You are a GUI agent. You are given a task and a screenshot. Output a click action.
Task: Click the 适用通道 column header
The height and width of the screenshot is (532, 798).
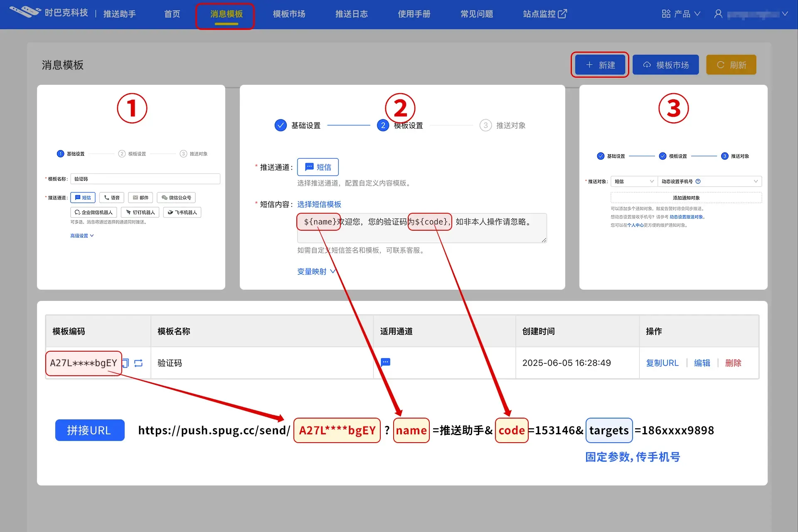[397, 331]
